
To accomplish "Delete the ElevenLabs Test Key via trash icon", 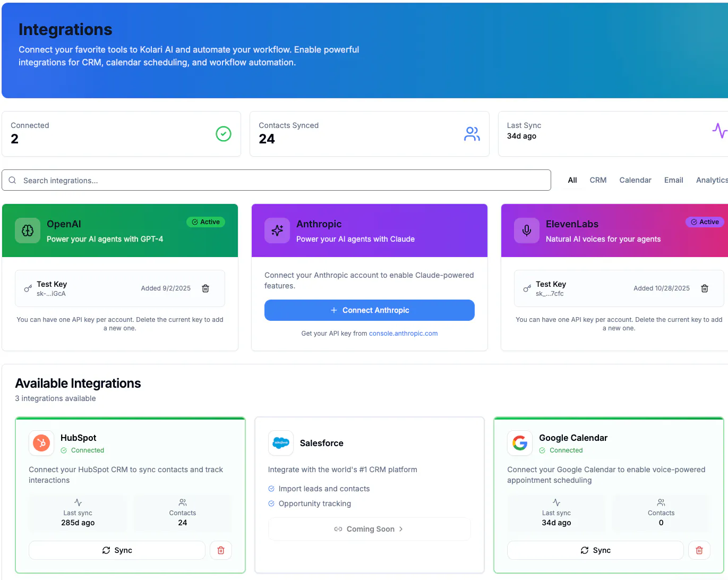I will (705, 288).
